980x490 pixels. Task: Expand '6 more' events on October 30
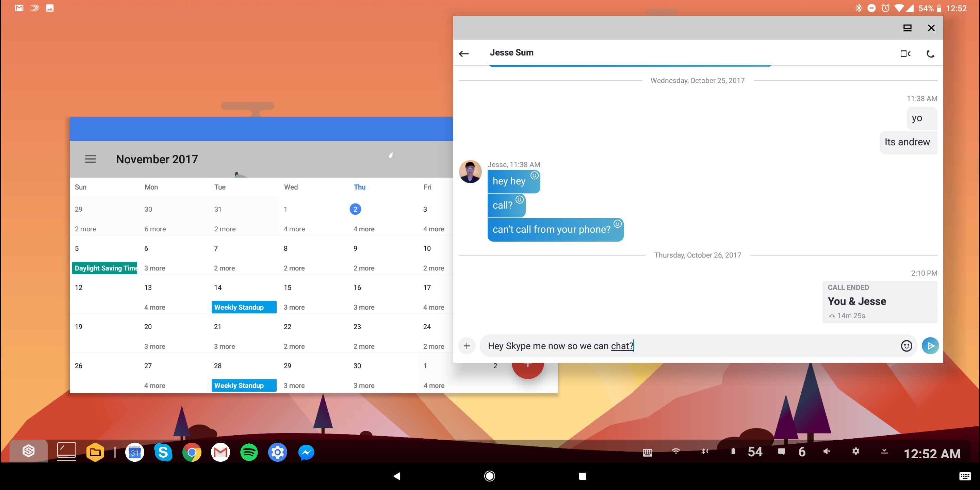tap(155, 229)
